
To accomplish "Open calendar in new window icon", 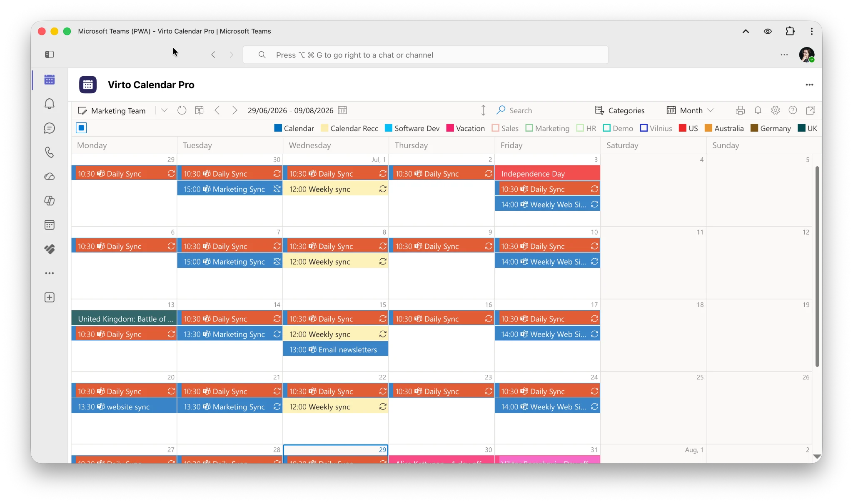I will point(811,110).
